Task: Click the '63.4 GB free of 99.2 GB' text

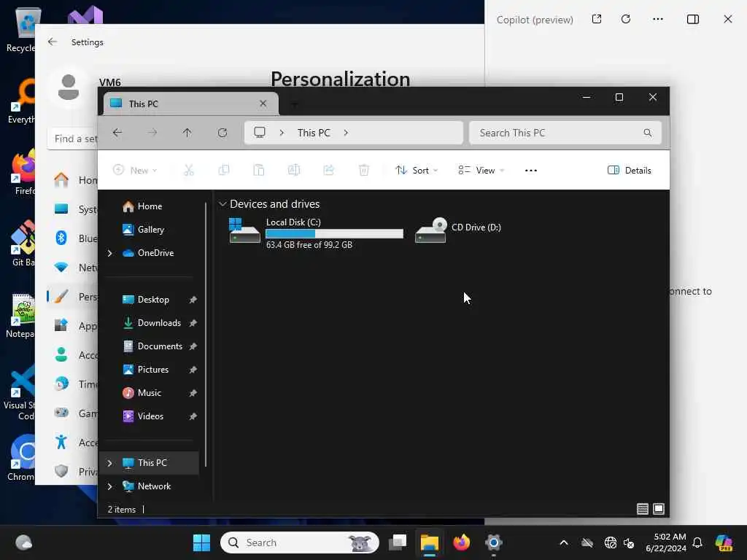Action: click(x=309, y=245)
